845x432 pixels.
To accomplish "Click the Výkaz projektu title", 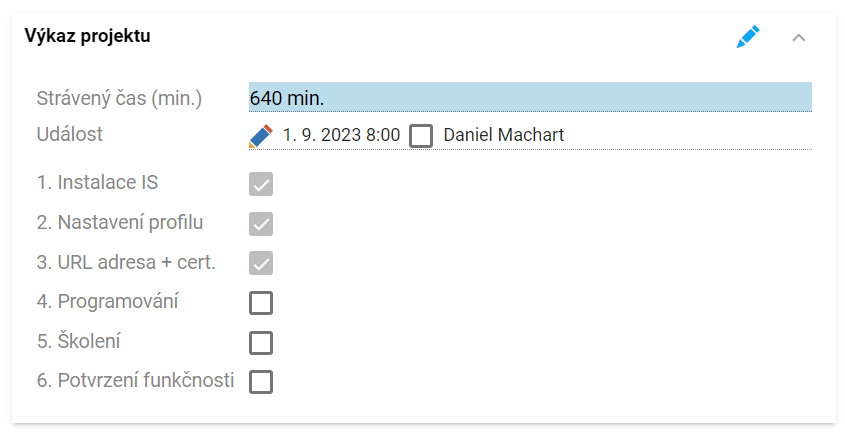I will 87,36.
